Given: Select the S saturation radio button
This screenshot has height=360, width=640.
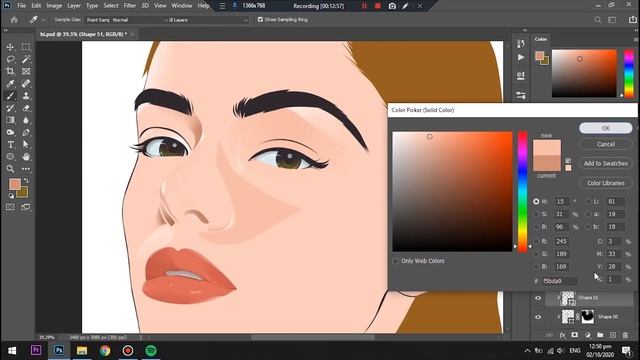Looking at the screenshot, I should (536, 214).
